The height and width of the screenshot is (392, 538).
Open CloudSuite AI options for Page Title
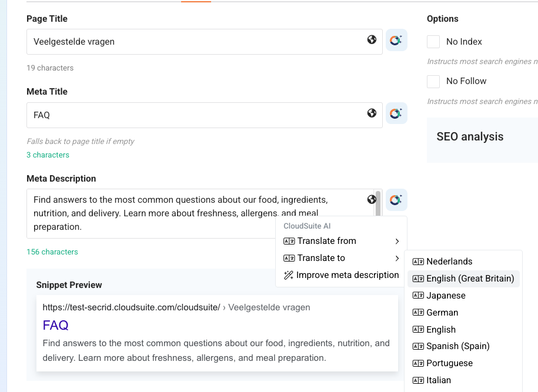coord(396,39)
